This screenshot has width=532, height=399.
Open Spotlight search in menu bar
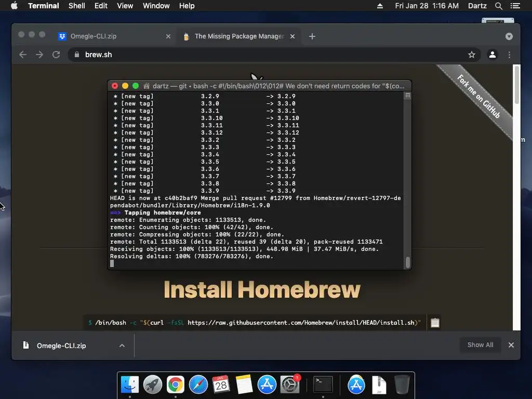(498, 6)
